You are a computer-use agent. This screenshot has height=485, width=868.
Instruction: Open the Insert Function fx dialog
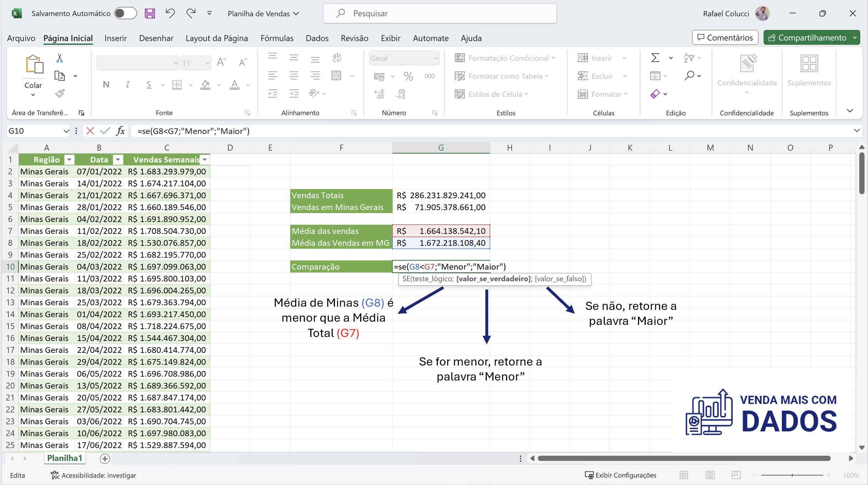pyautogui.click(x=121, y=131)
